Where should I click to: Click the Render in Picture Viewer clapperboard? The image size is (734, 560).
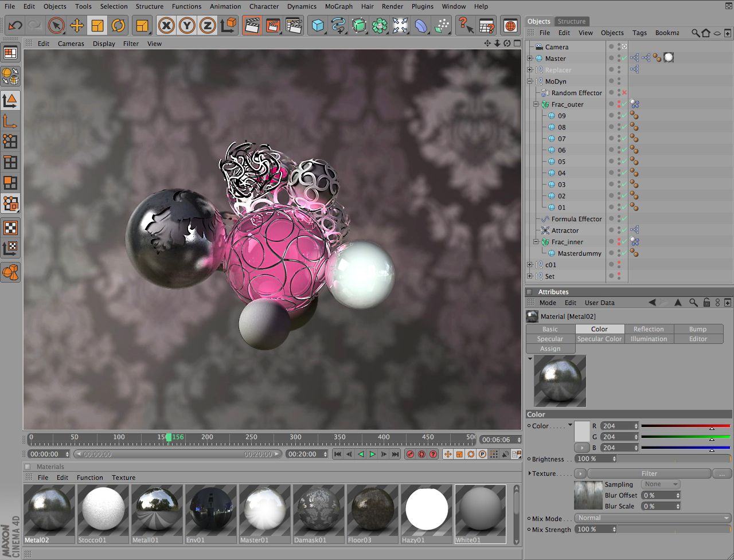point(273,25)
